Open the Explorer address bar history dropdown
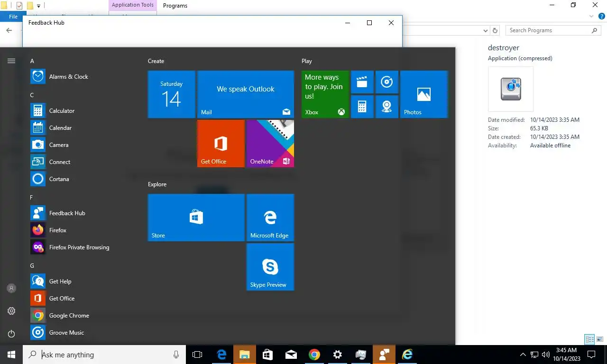 pyautogui.click(x=485, y=30)
